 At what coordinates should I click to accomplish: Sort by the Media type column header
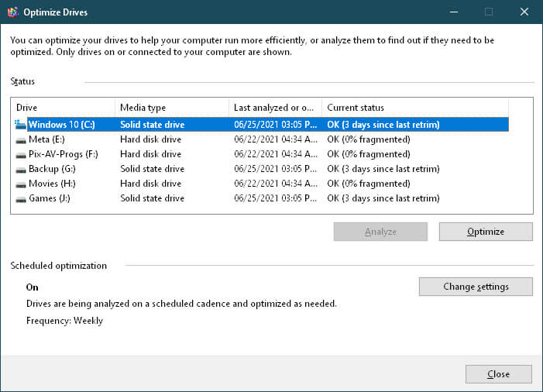point(172,108)
